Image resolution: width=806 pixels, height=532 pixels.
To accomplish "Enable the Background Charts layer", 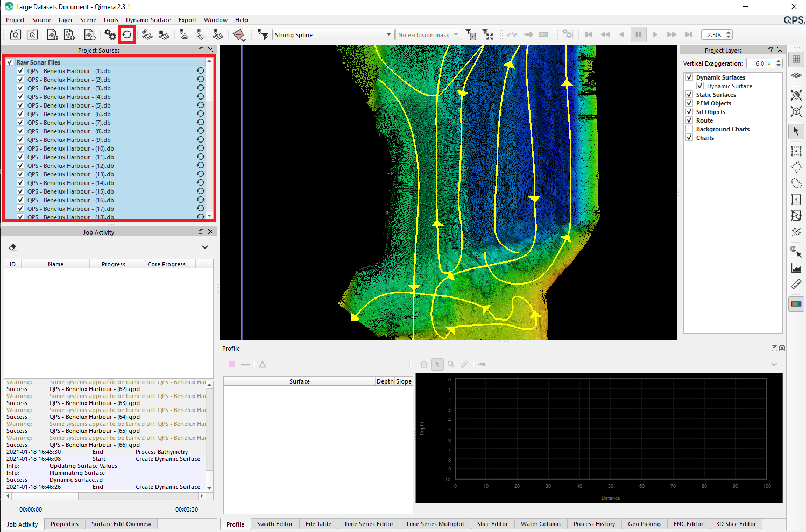I will click(689, 129).
